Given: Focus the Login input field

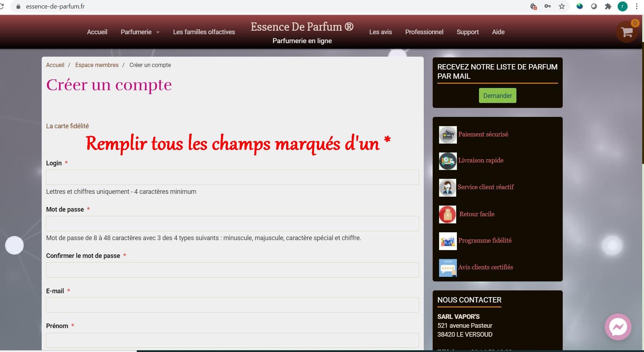Looking at the screenshot, I should click(232, 177).
